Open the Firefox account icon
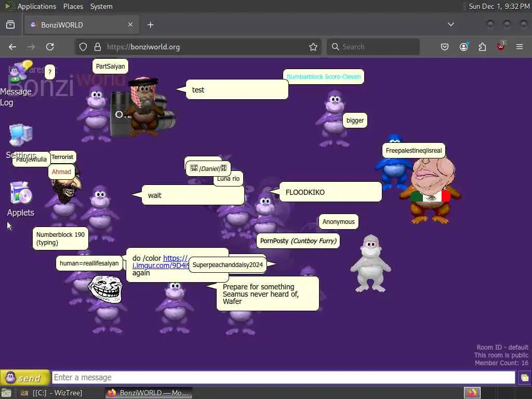The height and width of the screenshot is (399, 532). point(464,47)
